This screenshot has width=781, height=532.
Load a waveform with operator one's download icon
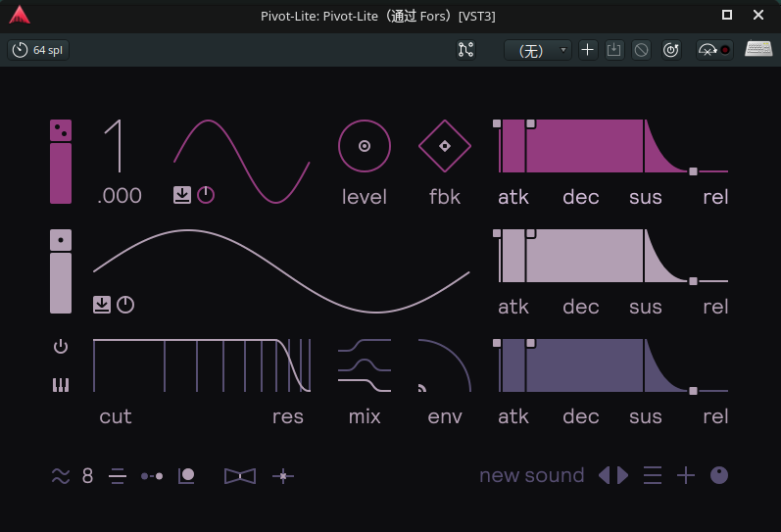pyautogui.click(x=182, y=195)
